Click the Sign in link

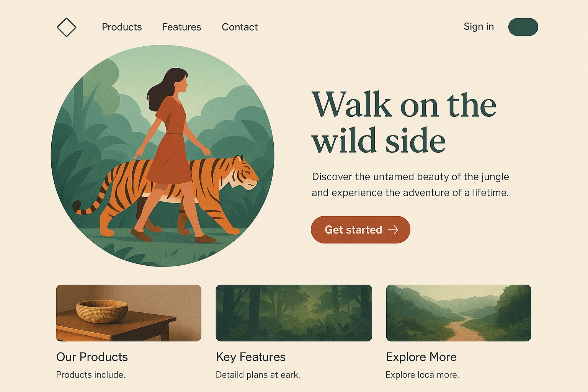point(479,26)
